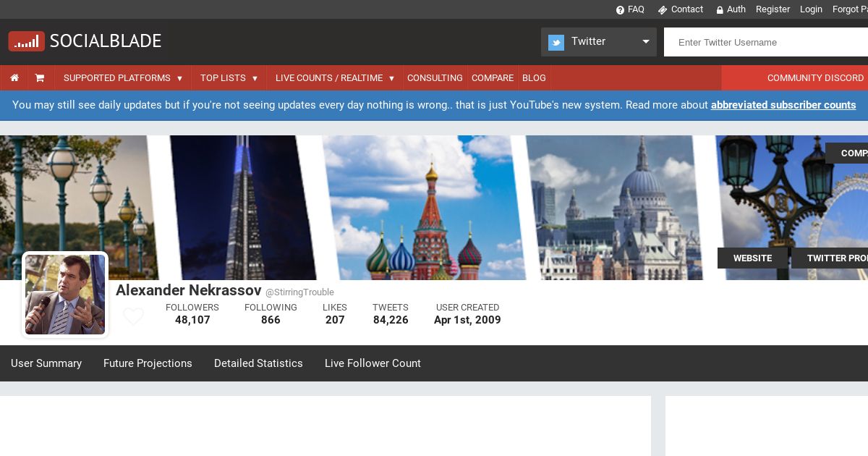Open Community Discord link

(815, 77)
